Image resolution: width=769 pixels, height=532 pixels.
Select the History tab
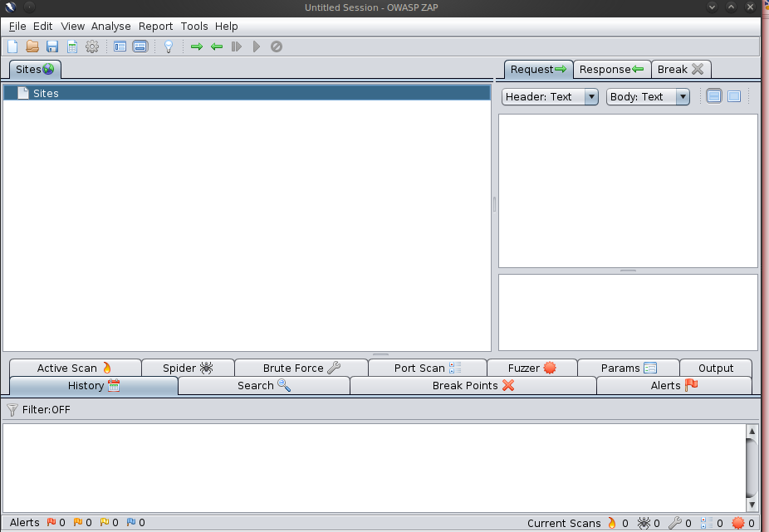click(x=94, y=385)
